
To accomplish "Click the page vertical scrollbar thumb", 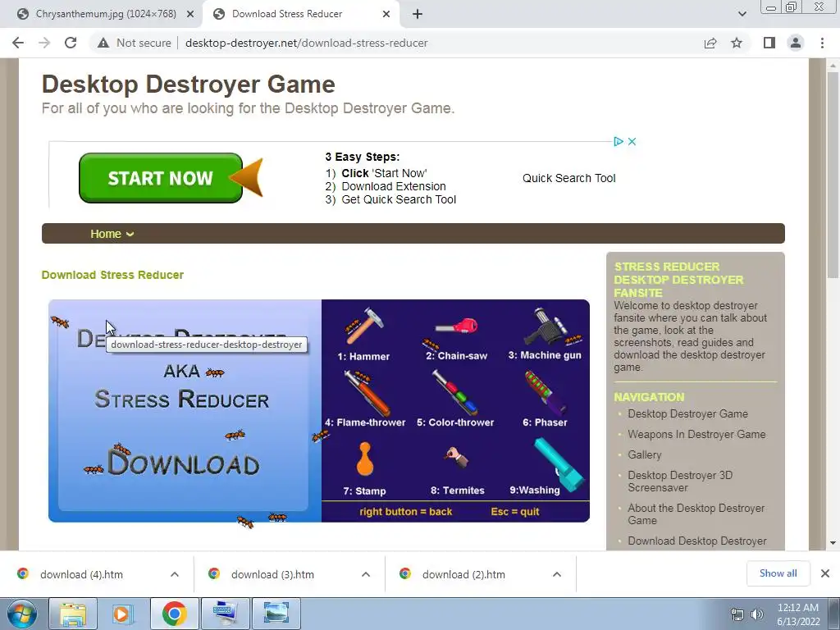I will pyautogui.click(x=833, y=174).
